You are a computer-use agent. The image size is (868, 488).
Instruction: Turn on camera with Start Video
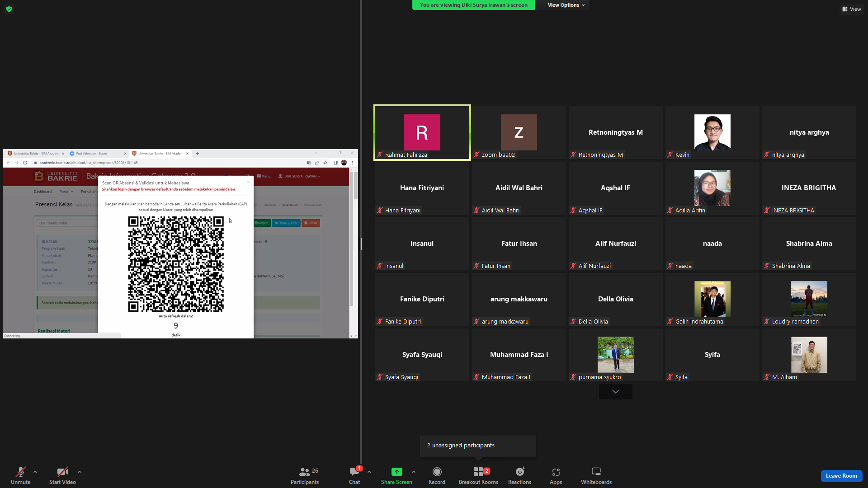62,475
